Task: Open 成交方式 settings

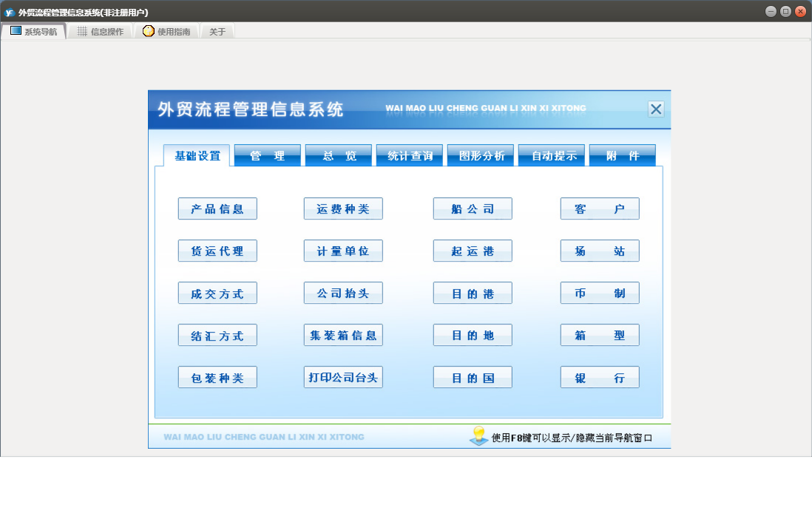Action: click(x=217, y=293)
